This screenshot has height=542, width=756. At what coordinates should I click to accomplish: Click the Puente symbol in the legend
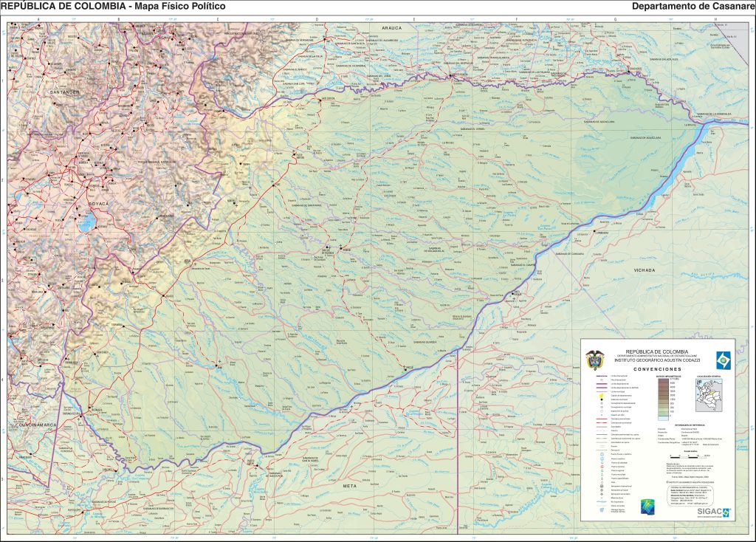click(x=602, y=445)
